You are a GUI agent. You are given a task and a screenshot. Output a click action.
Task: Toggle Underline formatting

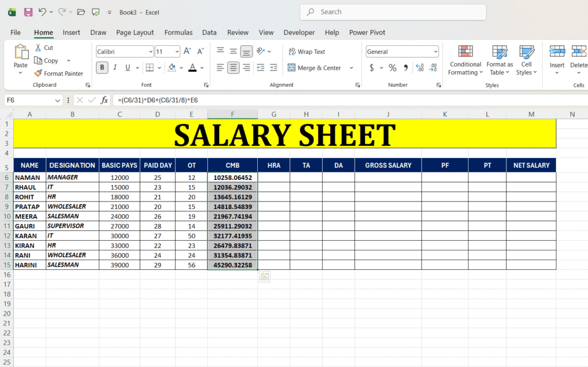[127, 68]
